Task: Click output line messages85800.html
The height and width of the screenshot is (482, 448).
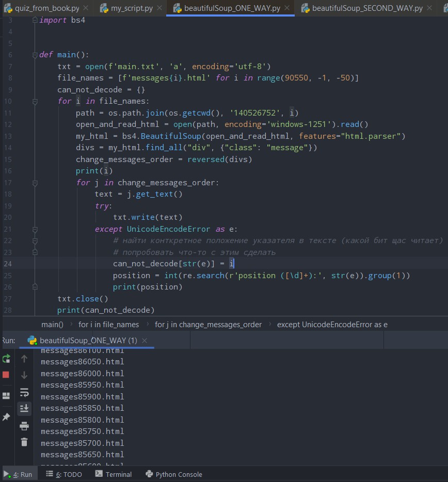Action: tap(82, 420)
